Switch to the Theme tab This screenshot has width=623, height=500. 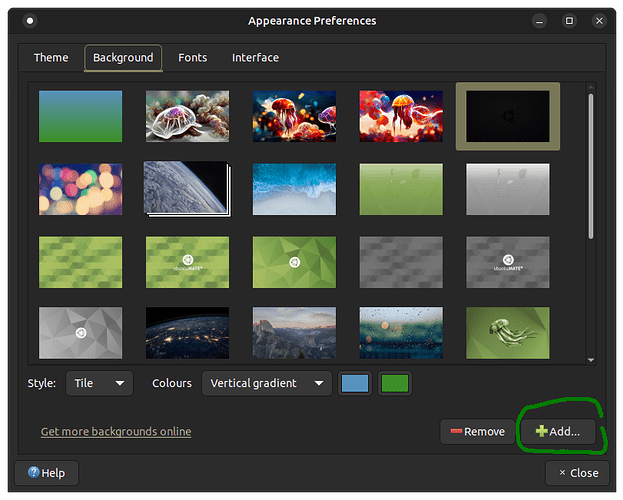51,58
